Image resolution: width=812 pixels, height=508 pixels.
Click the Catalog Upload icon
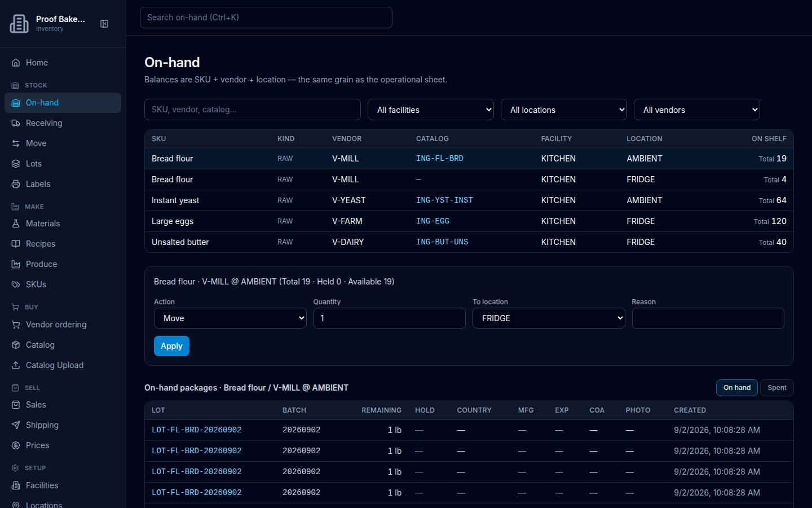16,365
